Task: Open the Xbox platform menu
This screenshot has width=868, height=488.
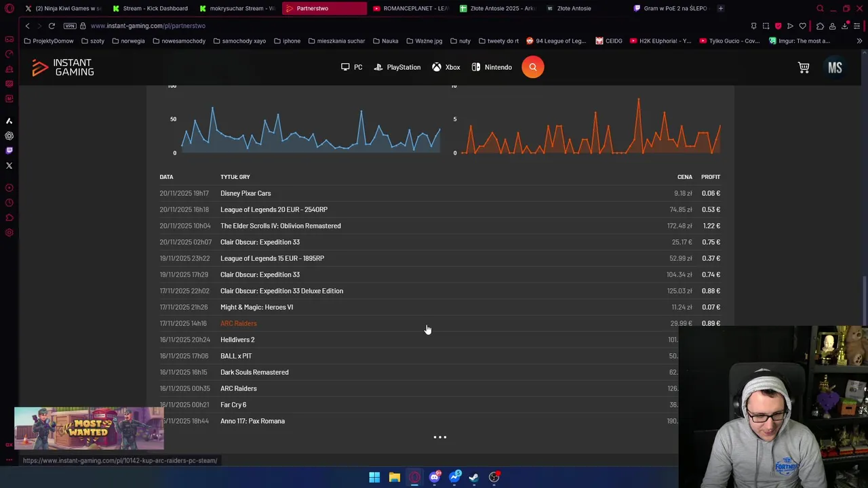Action: tap(446, 67)
